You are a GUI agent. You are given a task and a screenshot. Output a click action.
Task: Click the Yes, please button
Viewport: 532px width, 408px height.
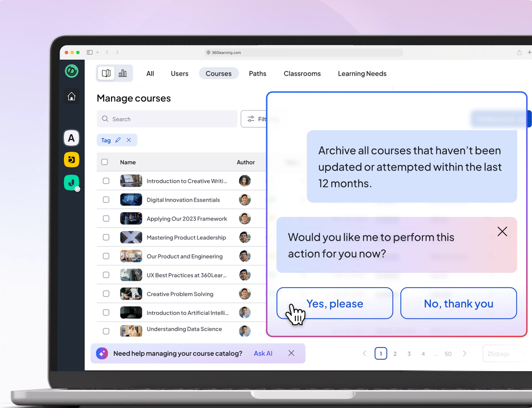pos(335,303)
